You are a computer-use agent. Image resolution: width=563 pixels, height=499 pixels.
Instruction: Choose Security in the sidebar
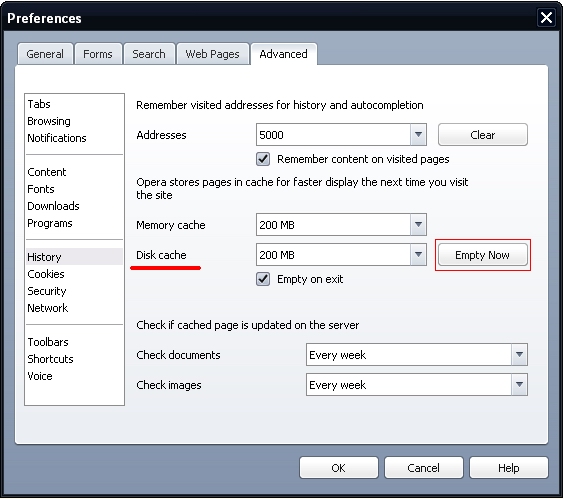pyautogui.click(x=47, y=291)
